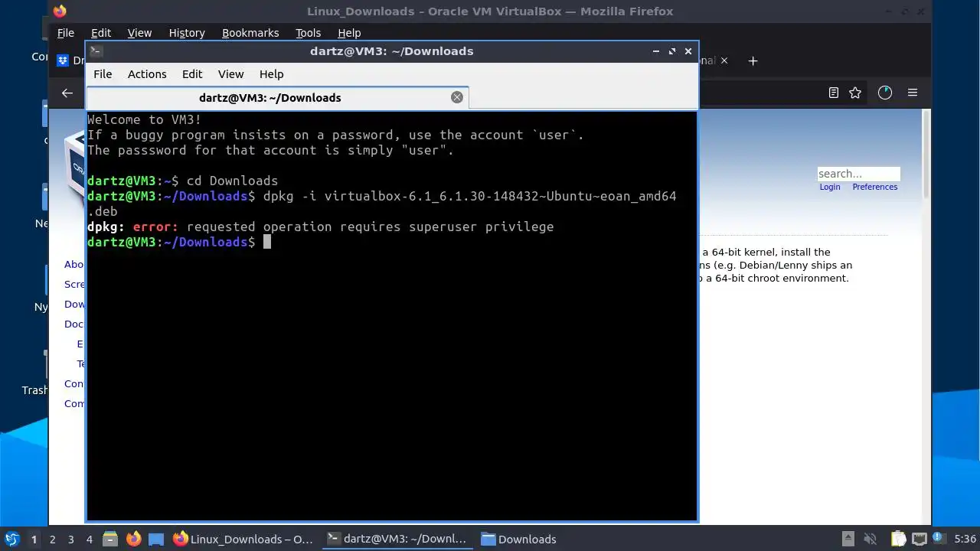The height and width of the screenshot is (551, 980).
Task: Open the LXQt application menu launcher
Action: pos(11,539)
